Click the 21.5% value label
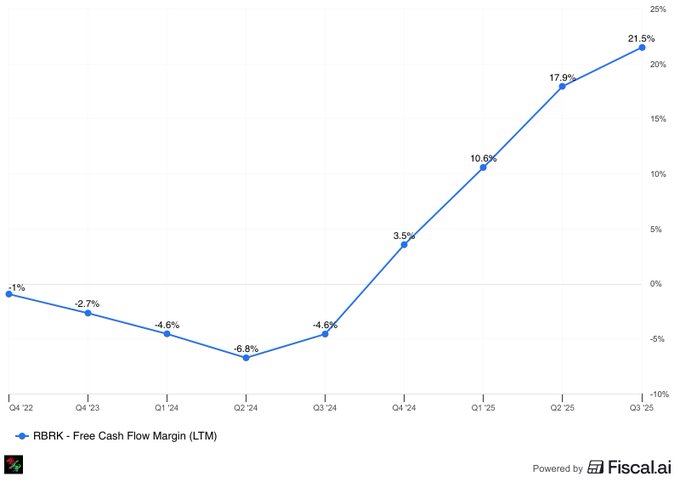680x482 pixels. click(641, 39)
